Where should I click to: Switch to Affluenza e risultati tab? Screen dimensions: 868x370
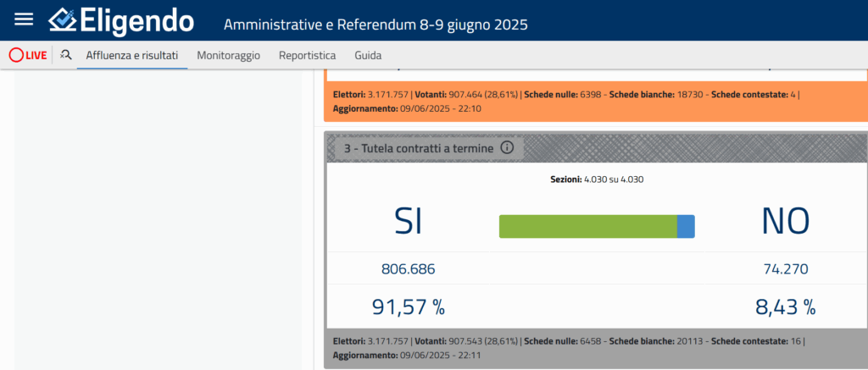(x=131, y=55)
